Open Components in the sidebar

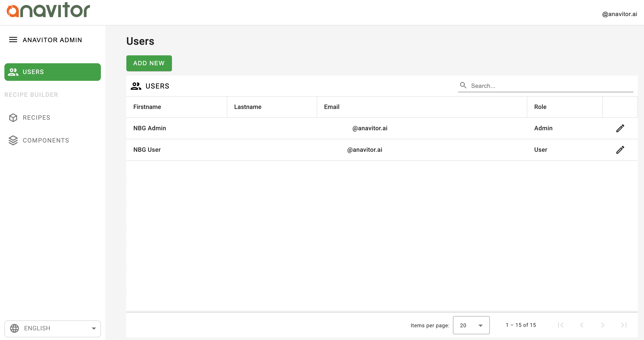52,140
